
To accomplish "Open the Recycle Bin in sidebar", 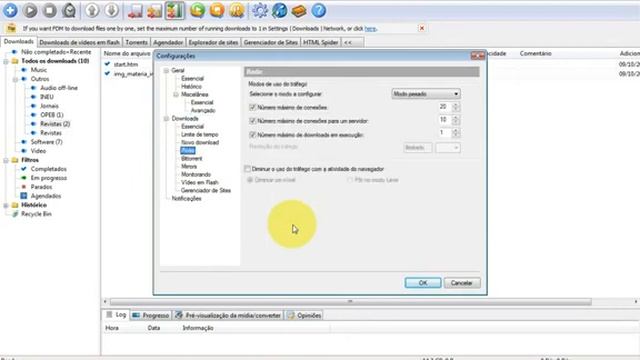I will [36, 214].
